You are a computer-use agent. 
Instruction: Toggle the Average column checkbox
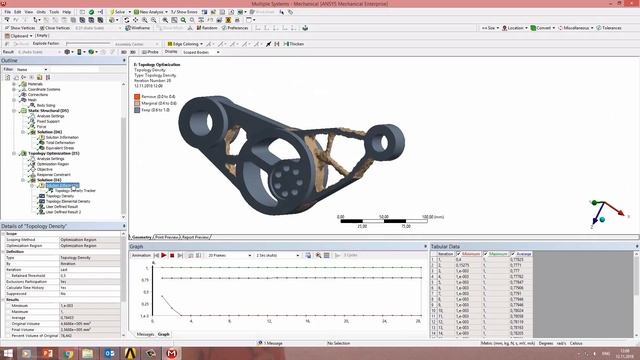(x=513, y=254)
